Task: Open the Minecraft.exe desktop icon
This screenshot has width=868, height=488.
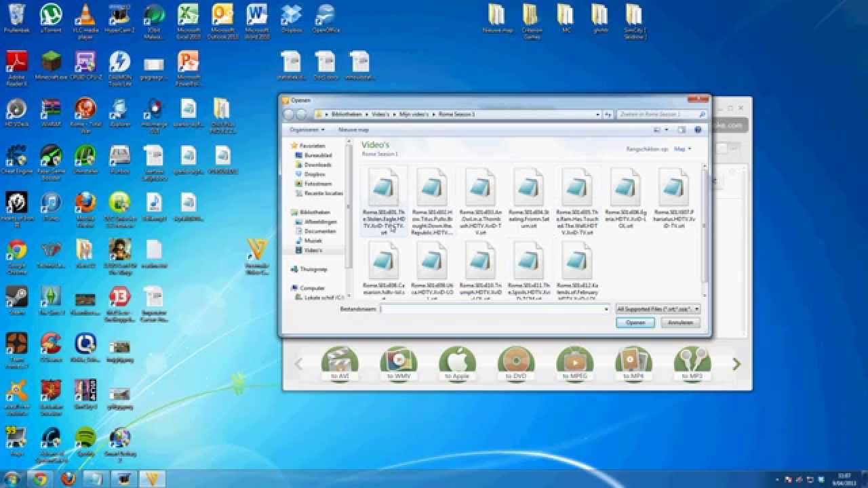Action: point(51,66)
